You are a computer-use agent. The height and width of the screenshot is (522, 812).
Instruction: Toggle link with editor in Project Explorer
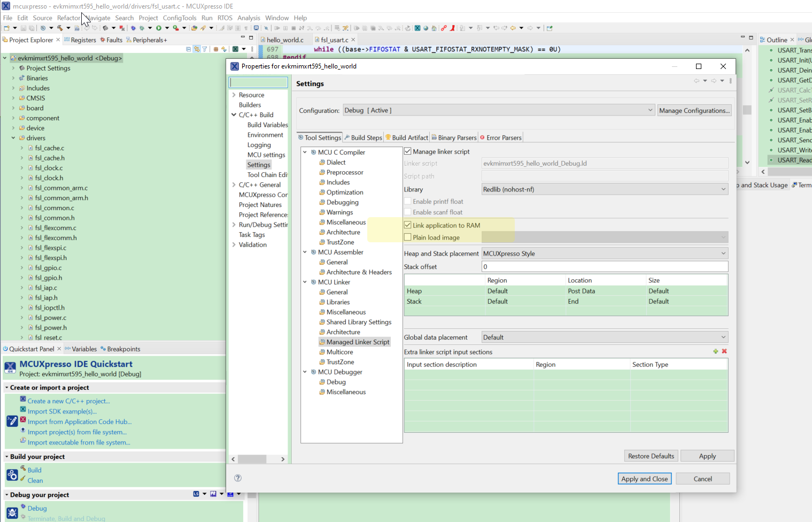(x=197, y=49)
